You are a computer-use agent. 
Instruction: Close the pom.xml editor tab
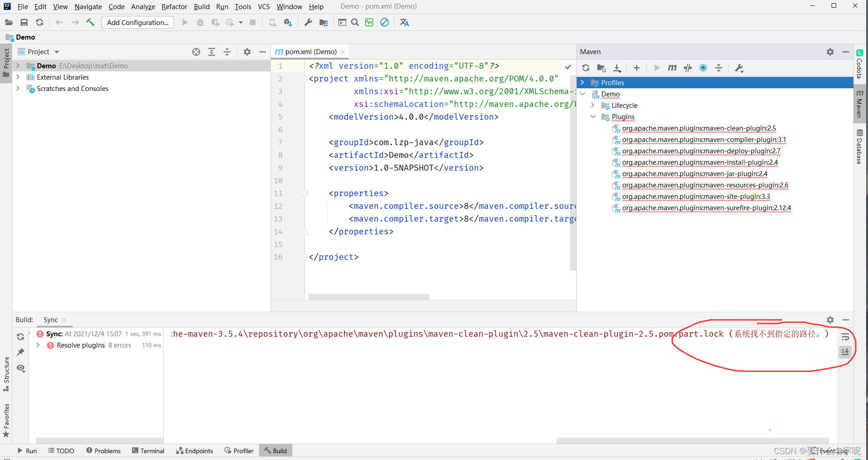(x=343, y=52)
